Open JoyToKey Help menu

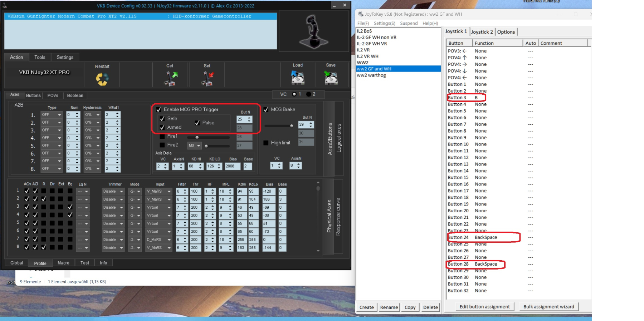point(430,23)
